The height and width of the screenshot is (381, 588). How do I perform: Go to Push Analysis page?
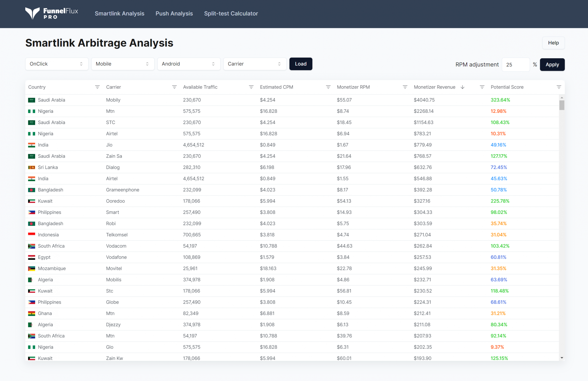coord(174,13)
